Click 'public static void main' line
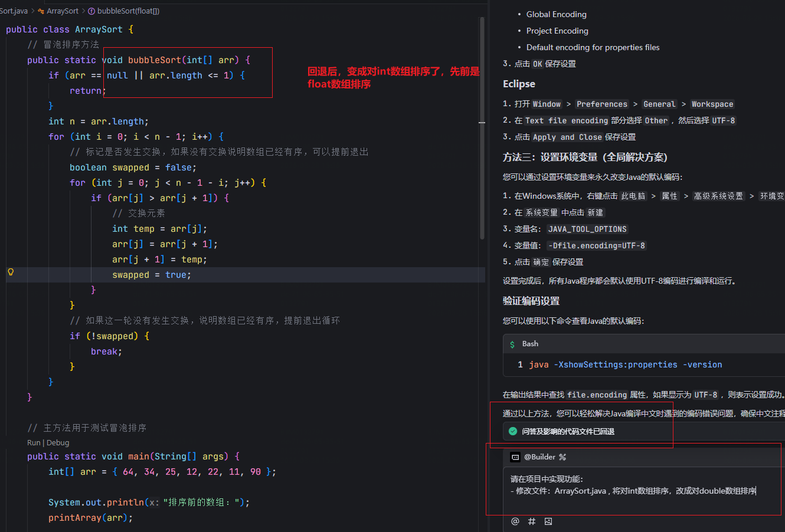This screenshot has width=785, height=532. pyautogui.click(x=133, y=457)
